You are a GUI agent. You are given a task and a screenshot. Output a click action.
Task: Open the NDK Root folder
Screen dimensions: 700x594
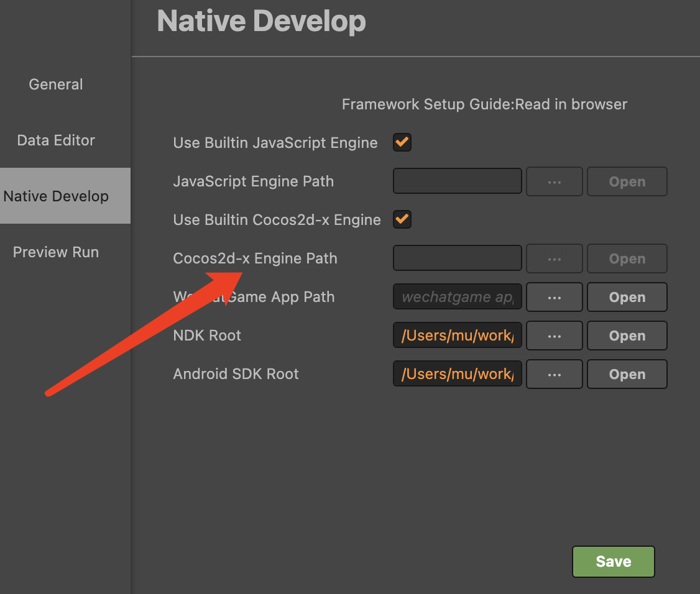click(x=627, y=336)
